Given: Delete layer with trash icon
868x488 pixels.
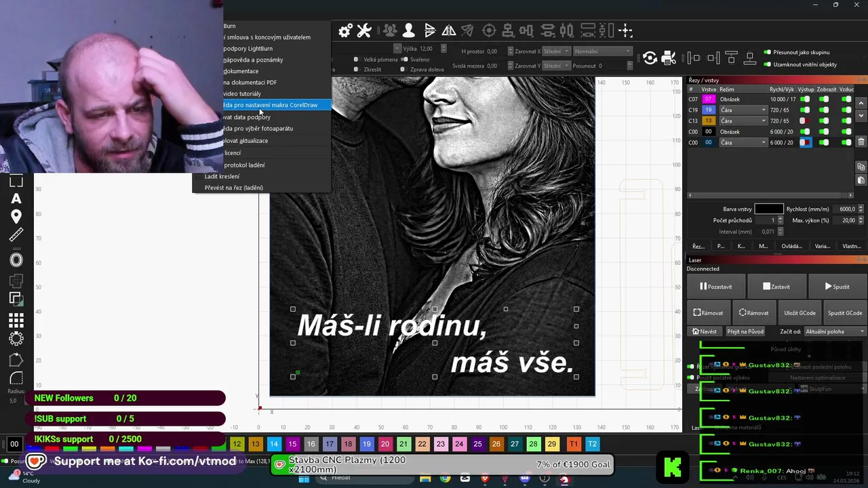Looking at the screenshot, I should [861, 142].
